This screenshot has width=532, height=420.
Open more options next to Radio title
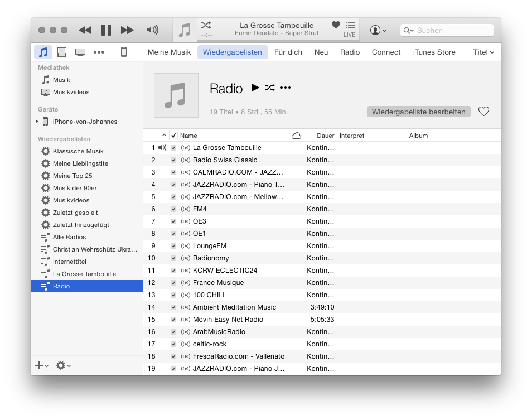click(286, 88)
